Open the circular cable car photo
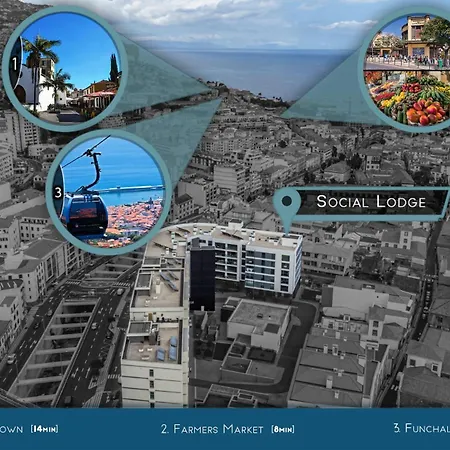Screen dimensions: 450x450 [108, 192]
